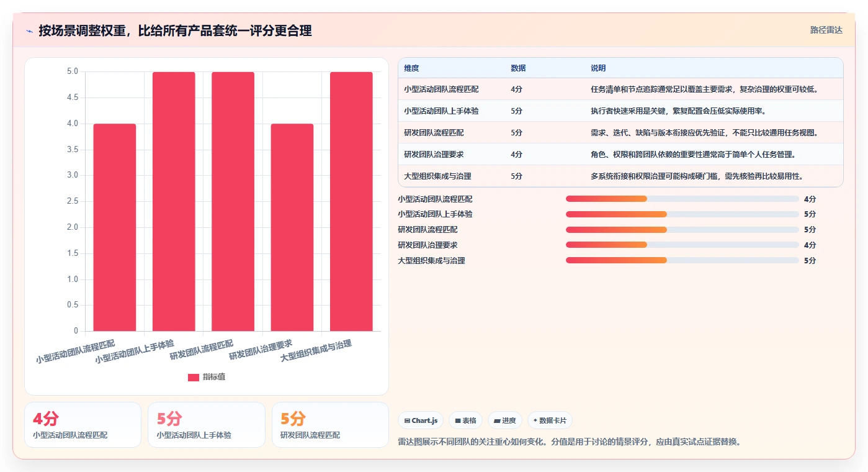Click the x-axis label 大型组织集成与治理

click(316, 351)
